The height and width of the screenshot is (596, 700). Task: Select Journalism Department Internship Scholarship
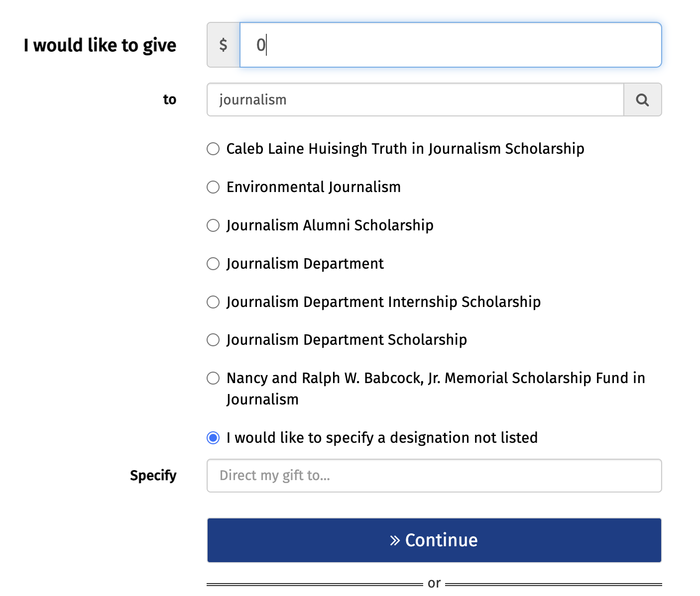point(213,302)
